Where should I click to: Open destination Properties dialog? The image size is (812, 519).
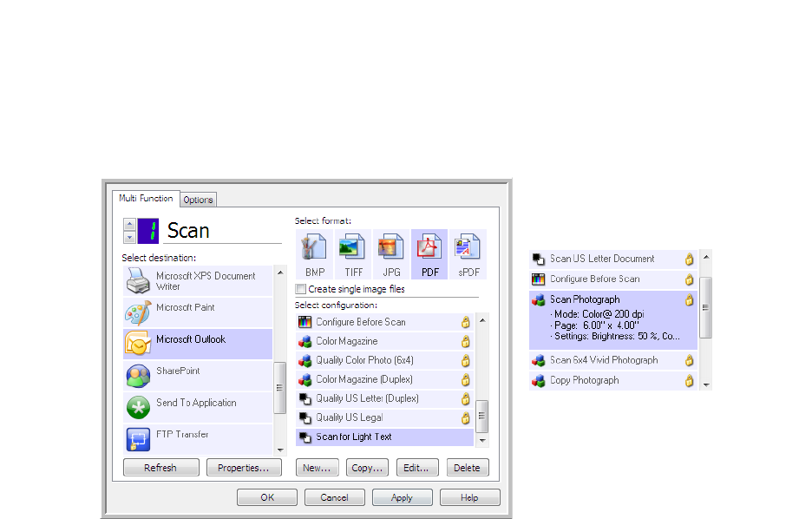coord(244,468)
